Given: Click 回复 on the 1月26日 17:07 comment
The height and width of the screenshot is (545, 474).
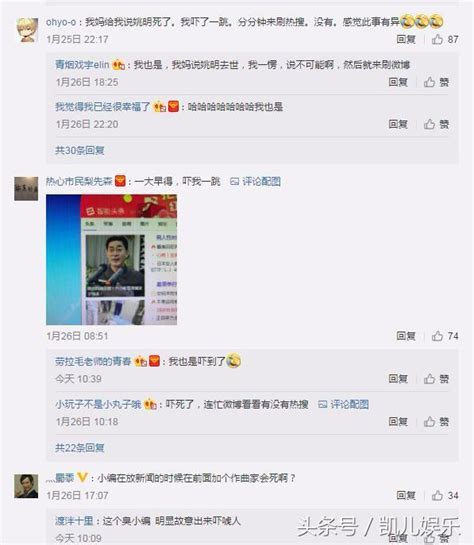Looking at the screenshot, I should pos(406,495).
